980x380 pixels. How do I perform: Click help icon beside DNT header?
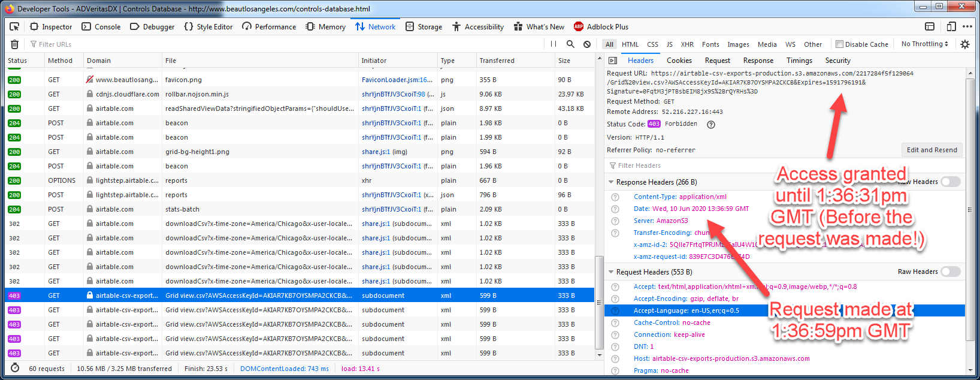(615, 347)
